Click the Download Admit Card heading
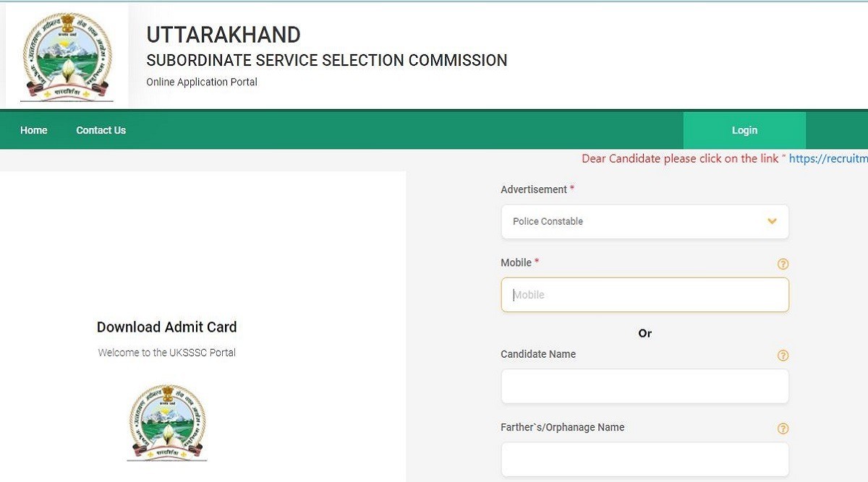Image resolution: width=868 pixels, height=482 pixels. pos(167,327)
